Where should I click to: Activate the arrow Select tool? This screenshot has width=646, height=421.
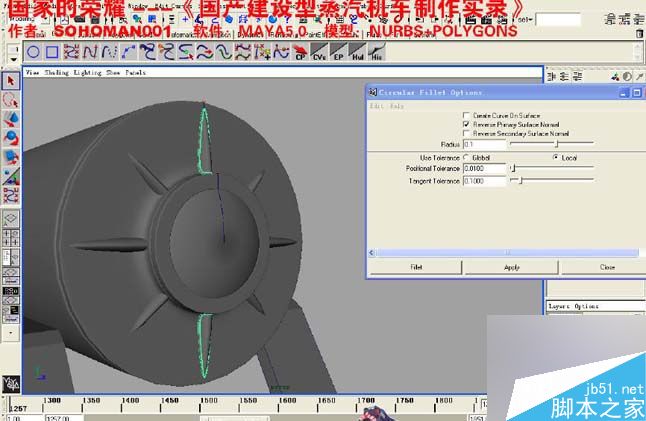pos(11,81)
